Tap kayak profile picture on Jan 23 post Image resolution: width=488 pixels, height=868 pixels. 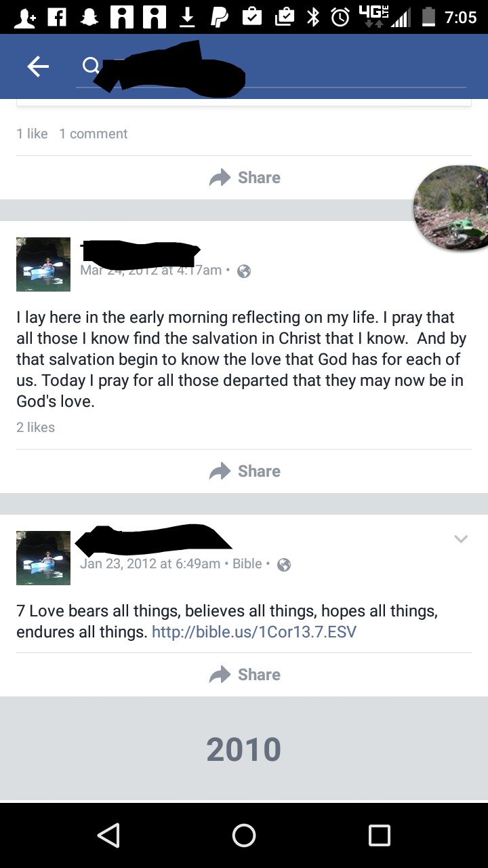pos(43,558)
